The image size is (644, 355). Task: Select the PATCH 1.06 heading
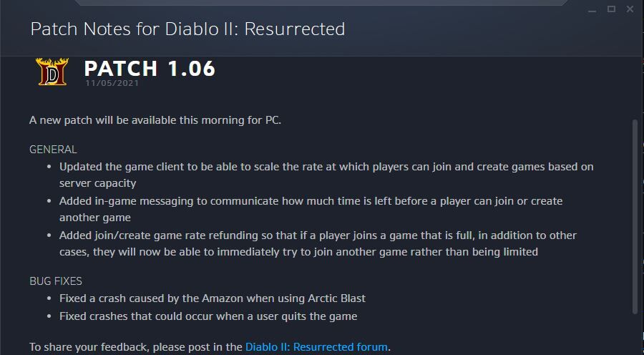point(150,68)
